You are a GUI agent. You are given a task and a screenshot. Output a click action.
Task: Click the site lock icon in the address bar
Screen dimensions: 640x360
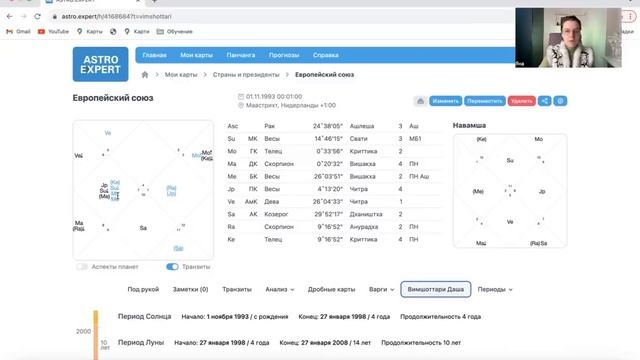(x=54, y=16)
